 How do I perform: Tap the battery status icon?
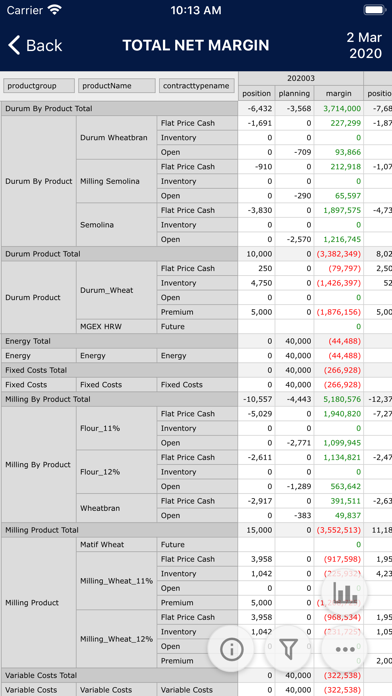374,10
